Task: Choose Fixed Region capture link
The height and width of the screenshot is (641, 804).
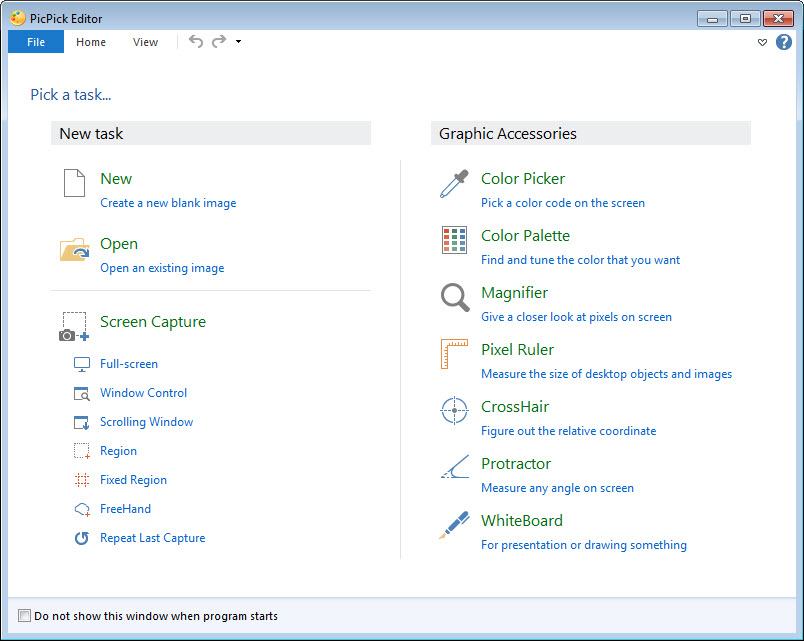Action: pyautogui.click(x=133, y=480)
